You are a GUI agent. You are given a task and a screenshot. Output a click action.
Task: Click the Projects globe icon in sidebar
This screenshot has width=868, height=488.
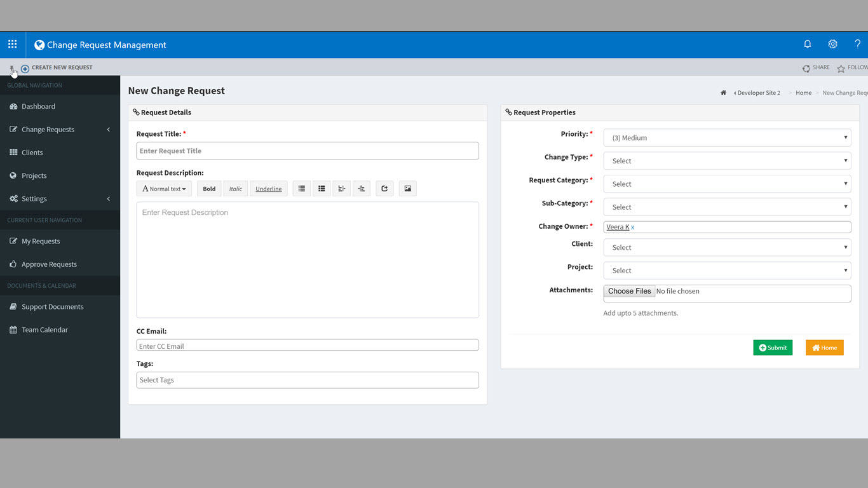tap(14, 175)
